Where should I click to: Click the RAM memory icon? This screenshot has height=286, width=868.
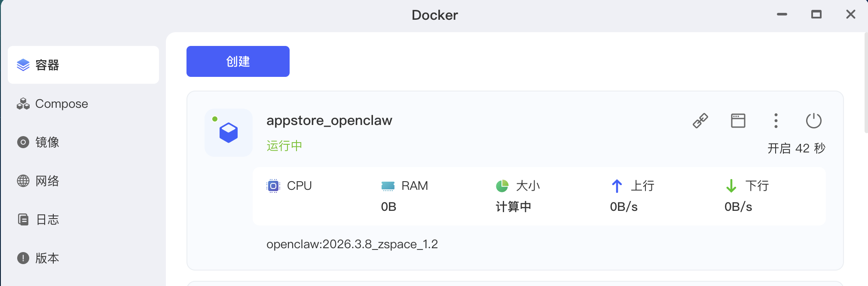point(388,186)
